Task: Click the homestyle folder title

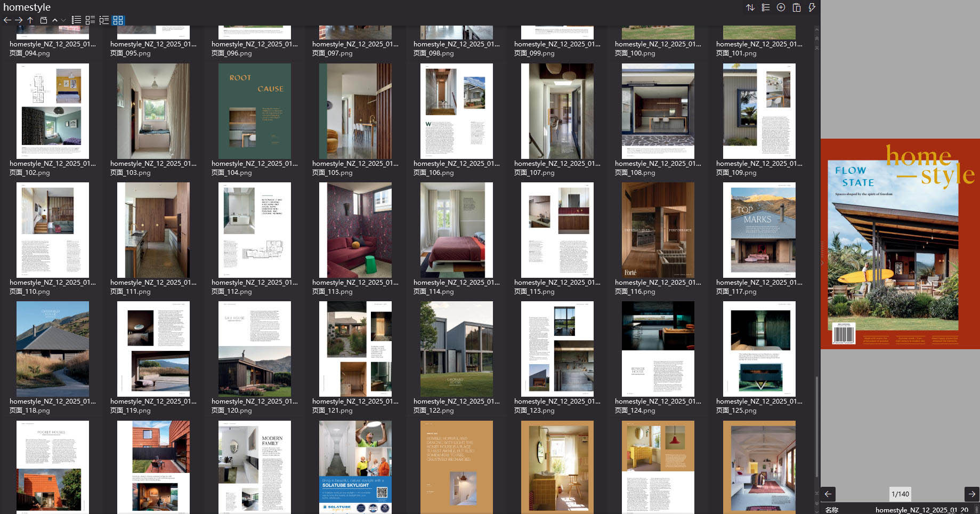Action: click(27, 7)
